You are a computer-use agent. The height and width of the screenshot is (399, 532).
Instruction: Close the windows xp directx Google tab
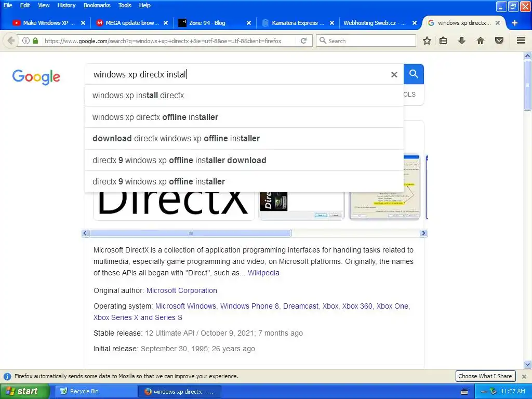(x=497, y=23)
